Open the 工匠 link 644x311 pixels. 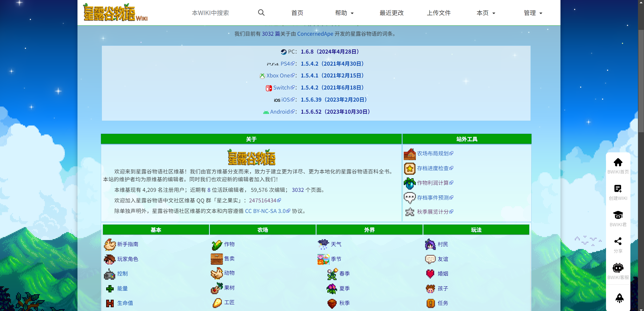point(229,302)
